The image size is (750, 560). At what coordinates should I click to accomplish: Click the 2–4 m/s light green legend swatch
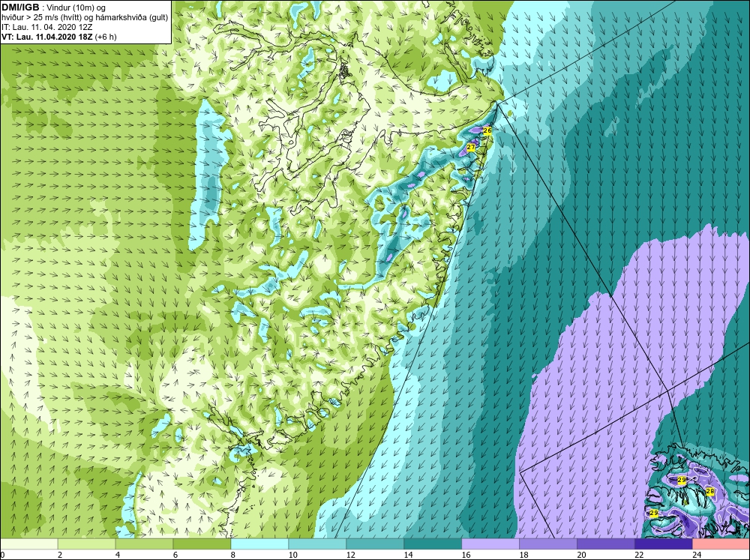coord(86,544)
